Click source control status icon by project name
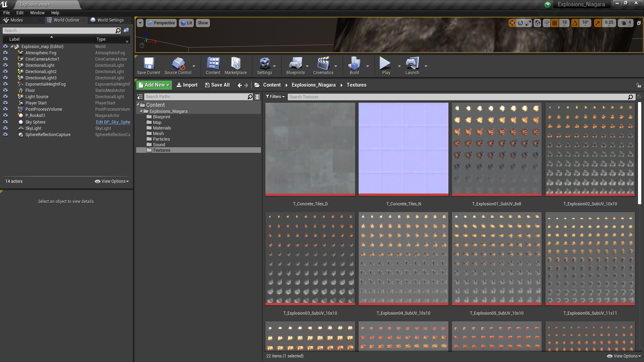 (x=547, y=5)
